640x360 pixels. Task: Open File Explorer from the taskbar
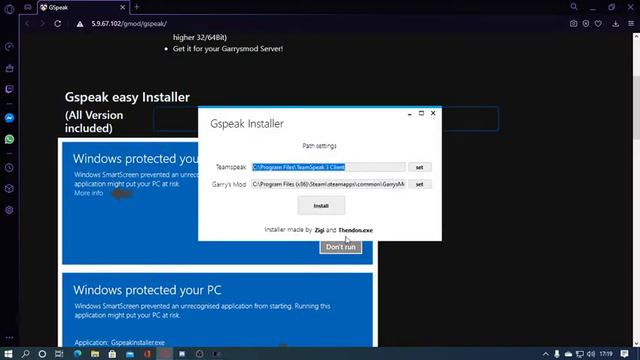coord(95,353)
